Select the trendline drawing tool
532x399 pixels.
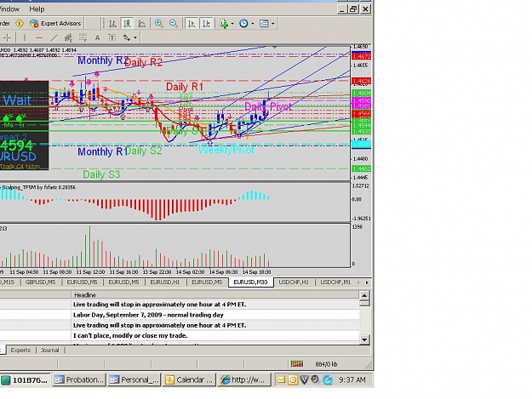pyautogui.click(x=54, y=37)
